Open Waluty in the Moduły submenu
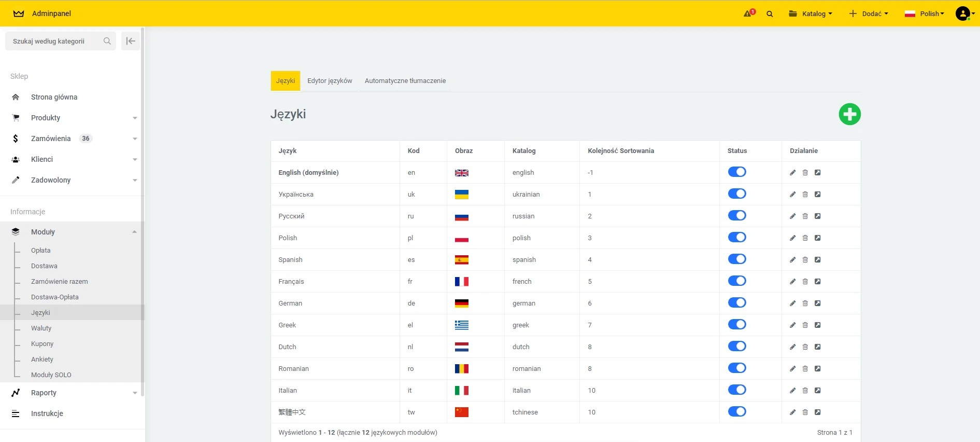 tap(41, 328)
